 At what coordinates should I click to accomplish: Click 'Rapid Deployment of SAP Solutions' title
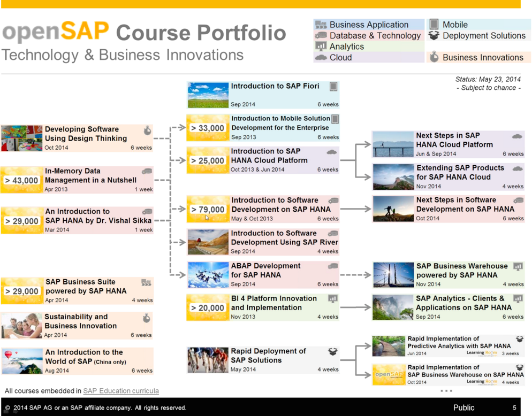click(268, 356)
